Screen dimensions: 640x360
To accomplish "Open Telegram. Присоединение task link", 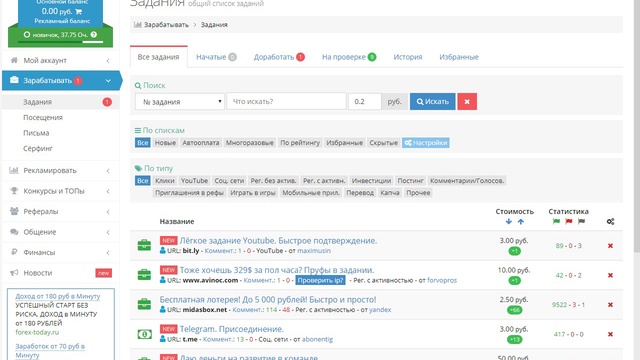I will 231,329.
